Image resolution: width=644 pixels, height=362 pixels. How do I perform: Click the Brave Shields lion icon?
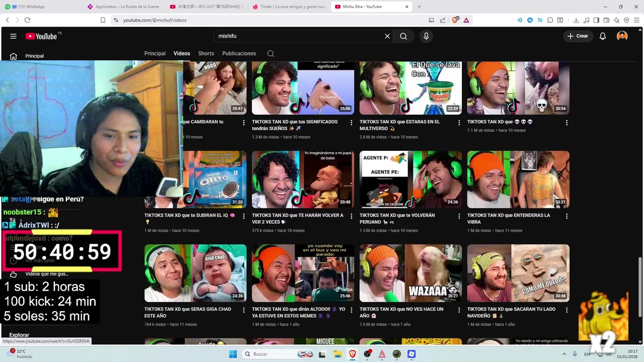pos(456,20)
